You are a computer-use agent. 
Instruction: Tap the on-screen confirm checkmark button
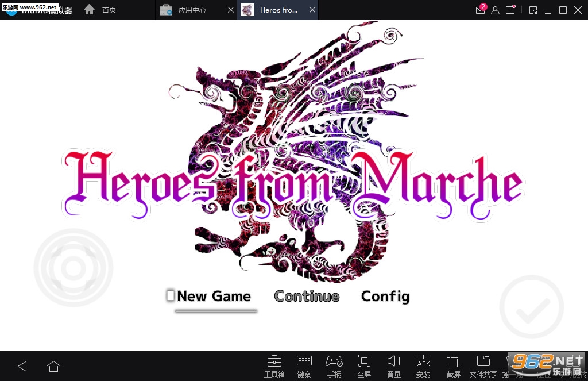(532, 307)
